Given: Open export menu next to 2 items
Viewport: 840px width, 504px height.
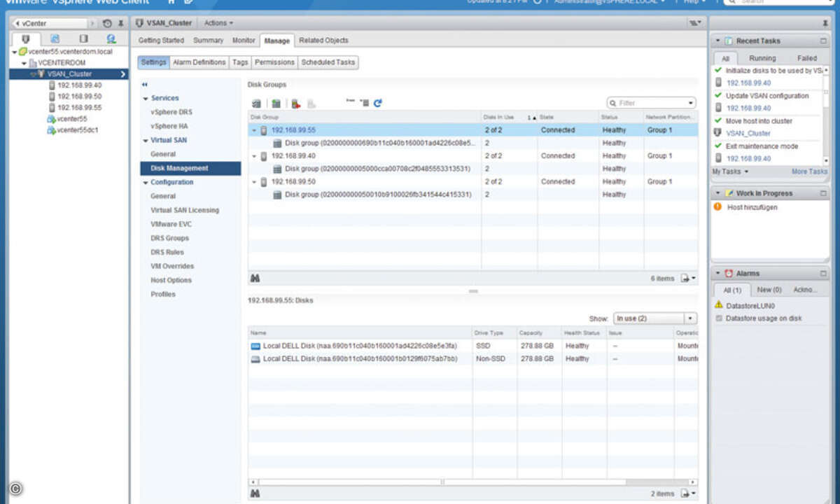Looking at the screenshot, I should coord(688,493).
